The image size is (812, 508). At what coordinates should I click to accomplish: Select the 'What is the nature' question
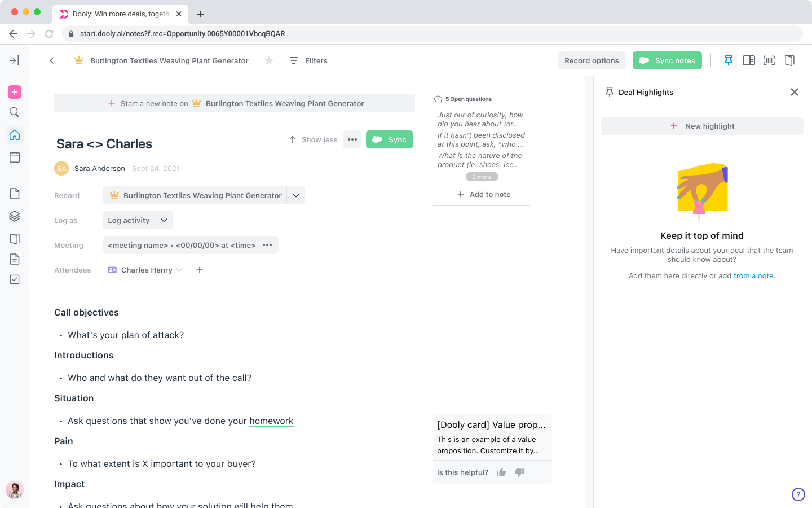pyautogui.click(x=480, y=160)
